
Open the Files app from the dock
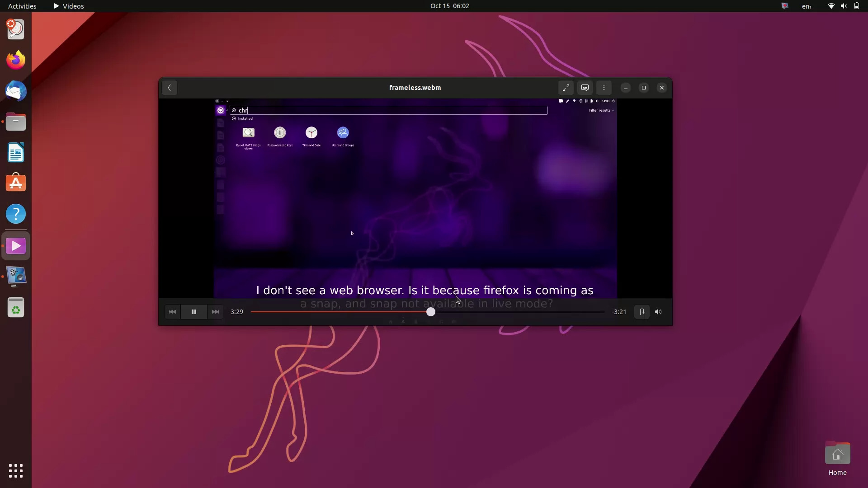click(x=16, y=122)
